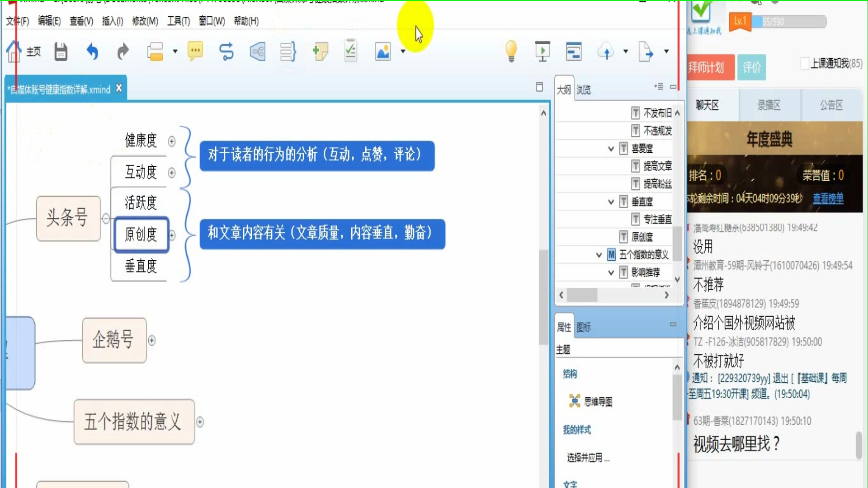Image resolution: width=868 pixels, height=488 pixels.
Task: Open the 插入(I) menu
Action: [x=113, y=21]
